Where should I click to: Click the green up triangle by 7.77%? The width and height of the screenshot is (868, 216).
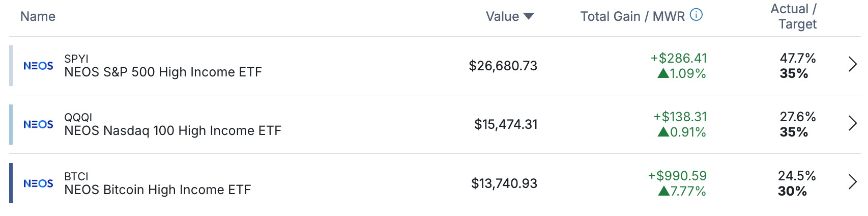click(663, 191)
